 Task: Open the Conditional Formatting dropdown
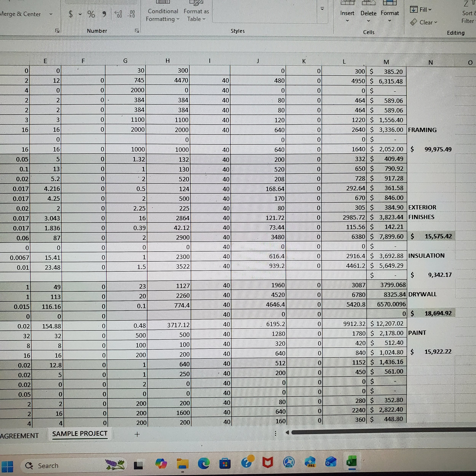[163, 15]
